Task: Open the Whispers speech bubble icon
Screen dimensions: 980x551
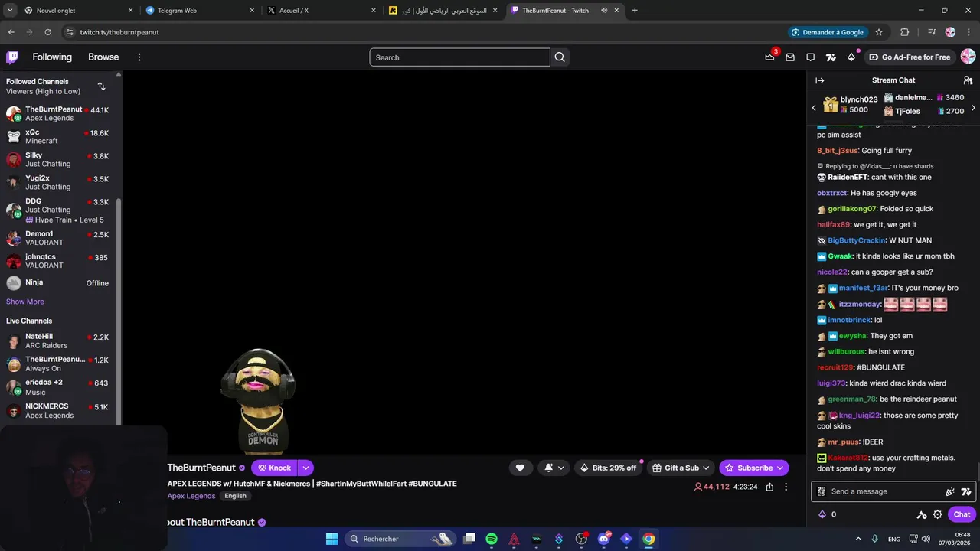Action: (x=811, y=57)
